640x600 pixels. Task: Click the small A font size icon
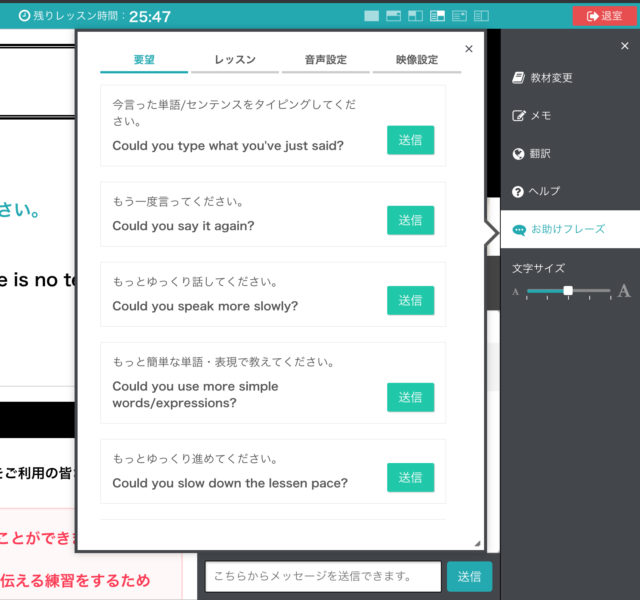pos(516,292)
